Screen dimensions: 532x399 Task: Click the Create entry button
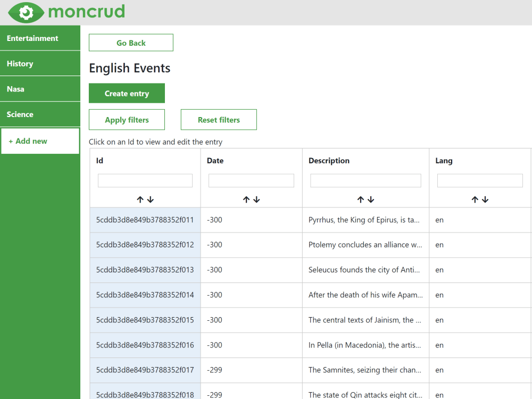click(127, 93)
